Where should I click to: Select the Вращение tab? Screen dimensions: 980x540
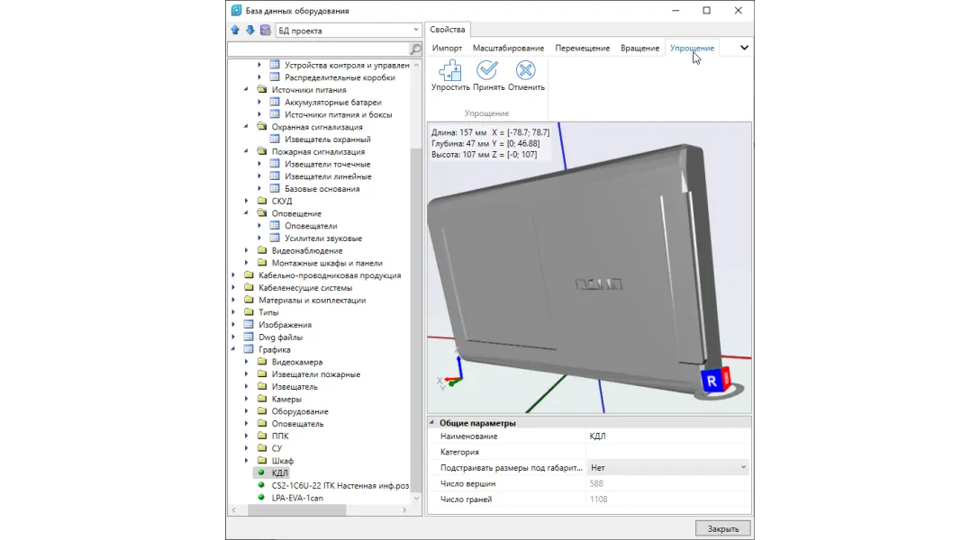640,48
